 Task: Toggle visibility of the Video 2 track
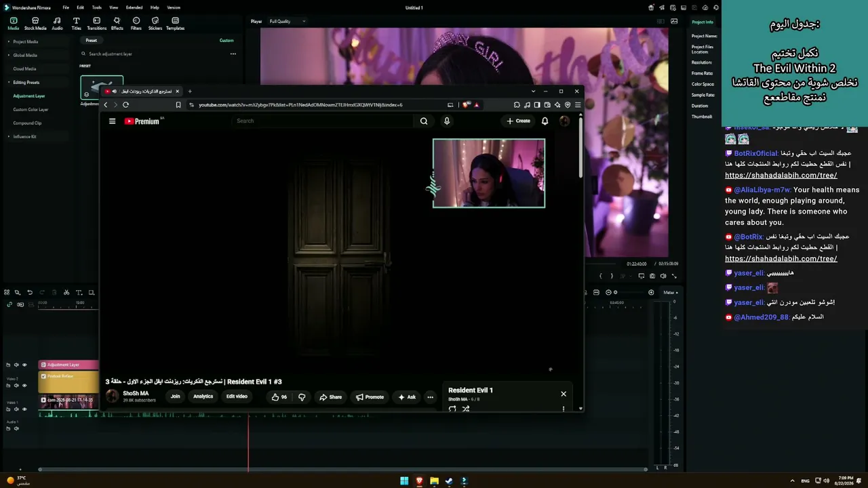point(24,386)
